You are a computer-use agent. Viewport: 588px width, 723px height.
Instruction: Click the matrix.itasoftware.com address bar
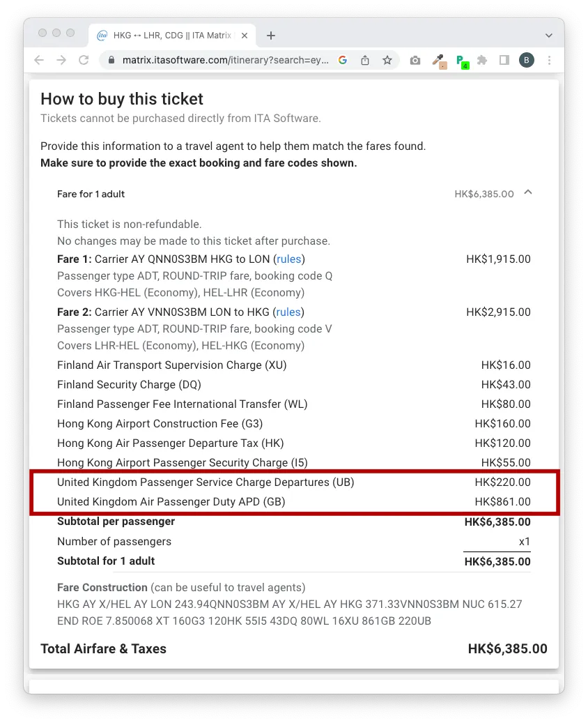click(x=225, y=60)
